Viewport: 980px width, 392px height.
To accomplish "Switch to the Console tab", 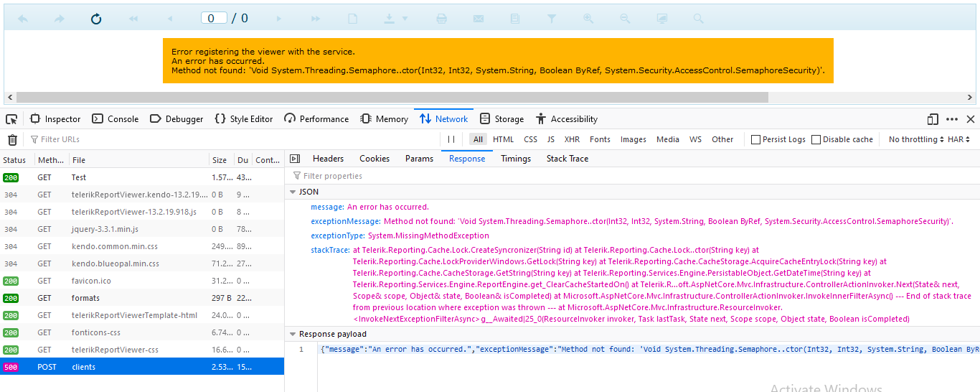I will pyautogui.click(x=116, y=119).
